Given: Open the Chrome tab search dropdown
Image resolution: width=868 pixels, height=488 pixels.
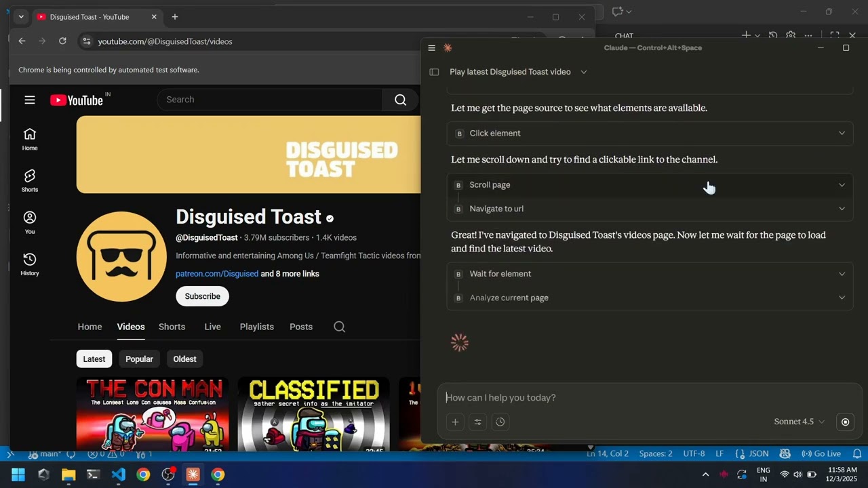Looking at the screenshot, I should click(x=21, y=17).
